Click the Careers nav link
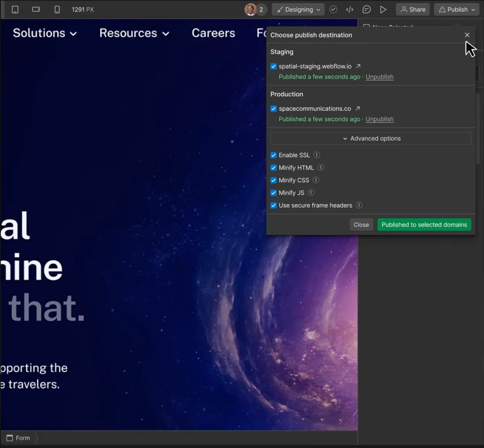Screen dimensions: 484x448 213,33
